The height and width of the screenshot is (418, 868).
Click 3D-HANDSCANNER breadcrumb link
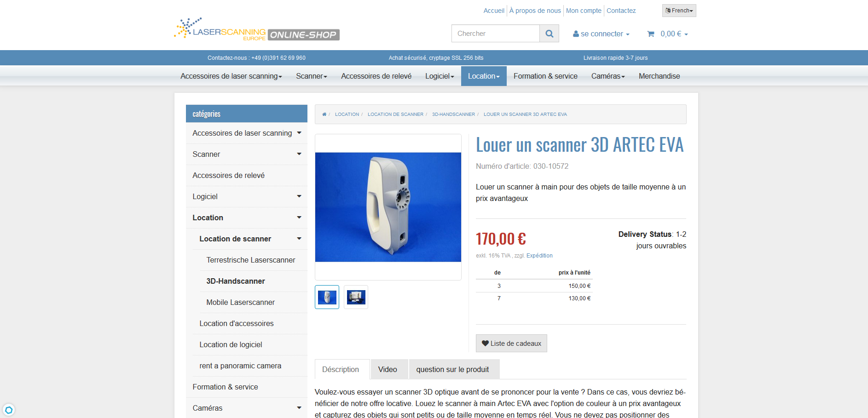coord(453,114)
